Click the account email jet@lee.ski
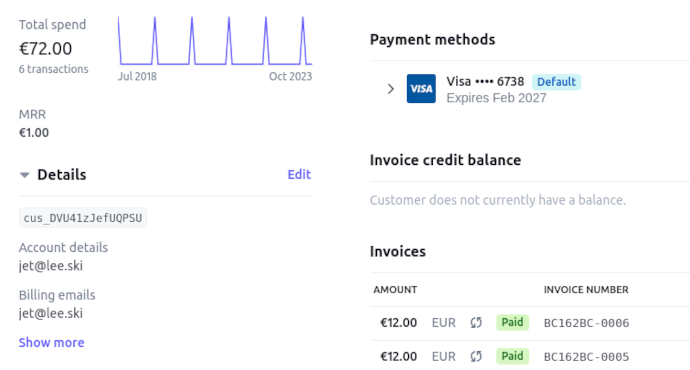Screen dimensions: 690x370 click(x=51, y=266)
